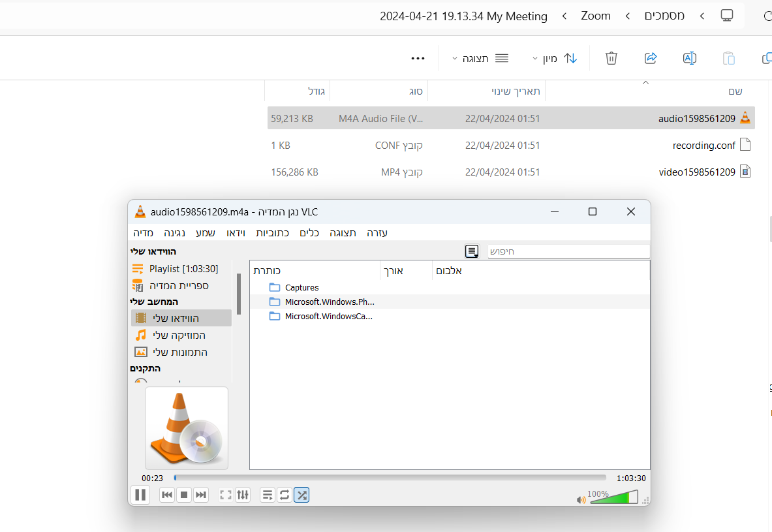Open the עזרה menu

click(x=377, y=233)
